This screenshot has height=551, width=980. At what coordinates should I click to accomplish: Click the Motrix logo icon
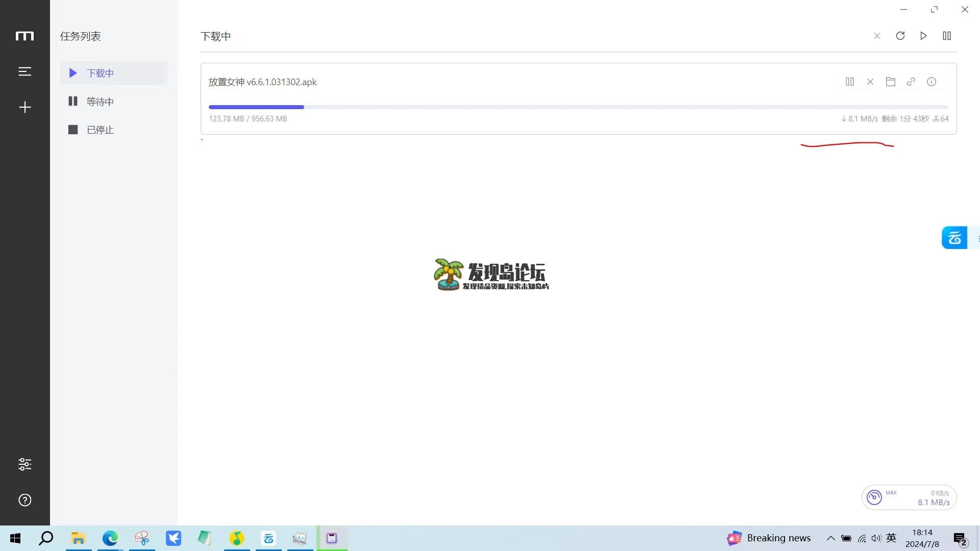(24, 36)
